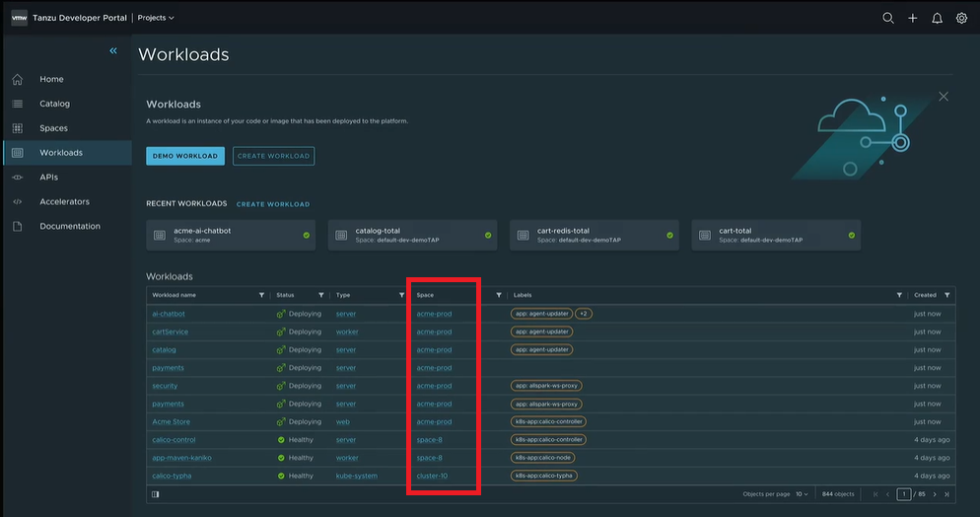Screen dimensions: 980x517
Task: Open Accelerators in sidebar
Action: click(64, 201)
